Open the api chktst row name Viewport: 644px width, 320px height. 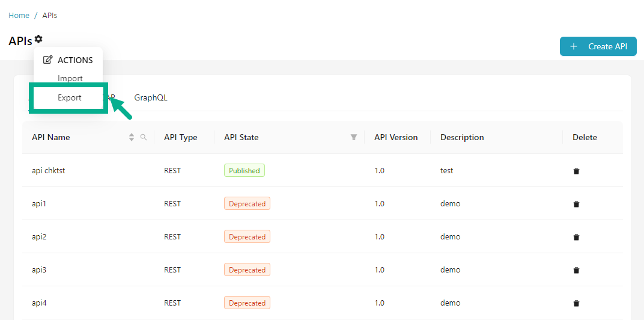point(48,171)
